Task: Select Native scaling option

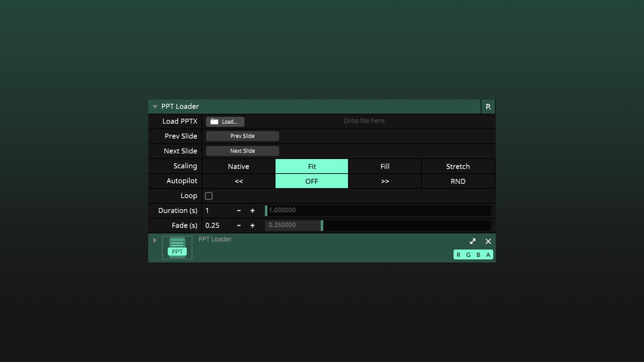Action: [x=238, y=166]
